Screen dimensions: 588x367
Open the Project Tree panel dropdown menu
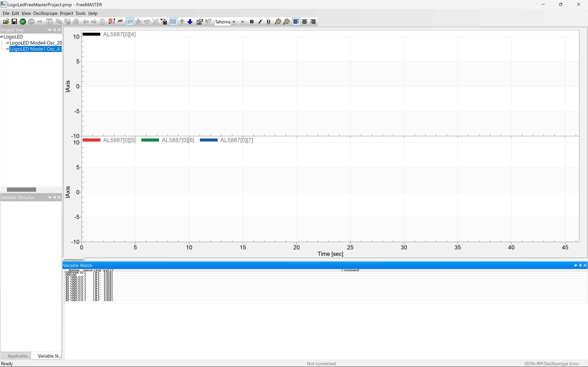click(50, 30)
